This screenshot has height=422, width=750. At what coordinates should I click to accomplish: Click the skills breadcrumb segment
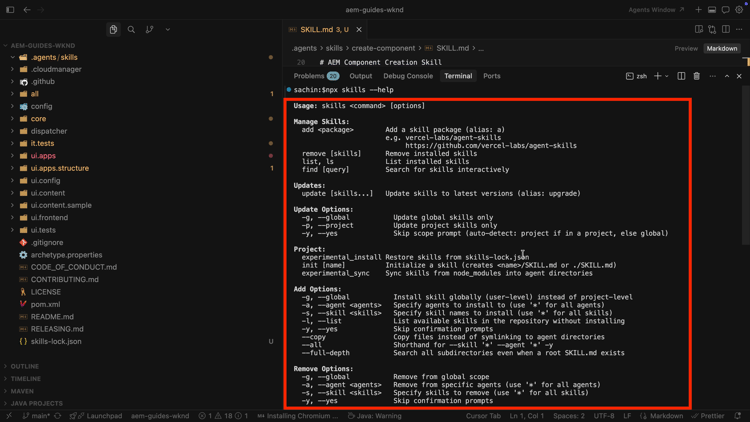tap(334, 48)
